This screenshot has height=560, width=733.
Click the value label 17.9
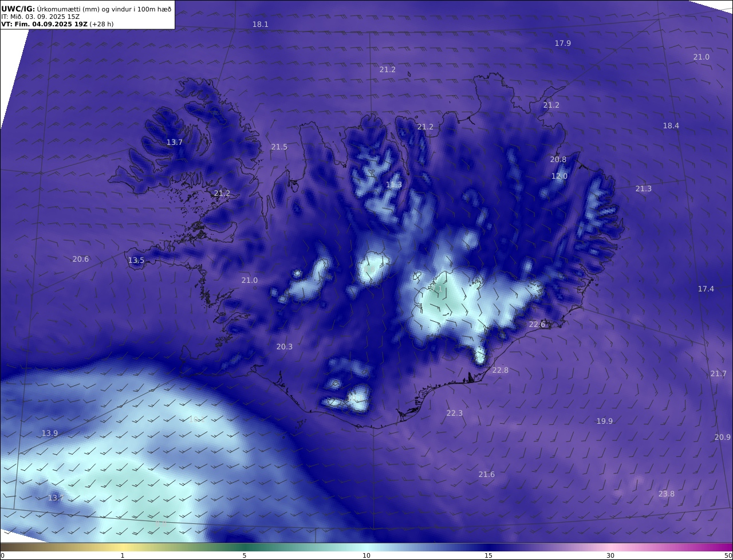click(x=562, y=43)
